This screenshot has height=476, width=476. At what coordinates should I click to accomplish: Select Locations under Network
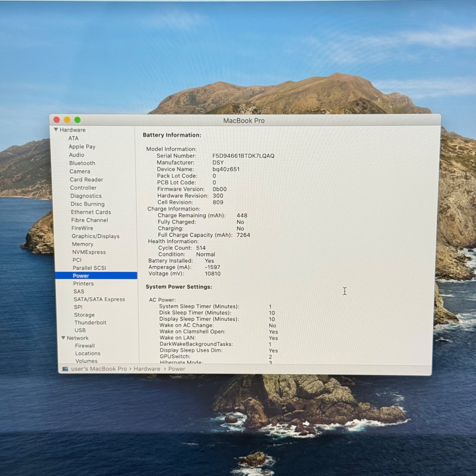[x=88, y=353]
